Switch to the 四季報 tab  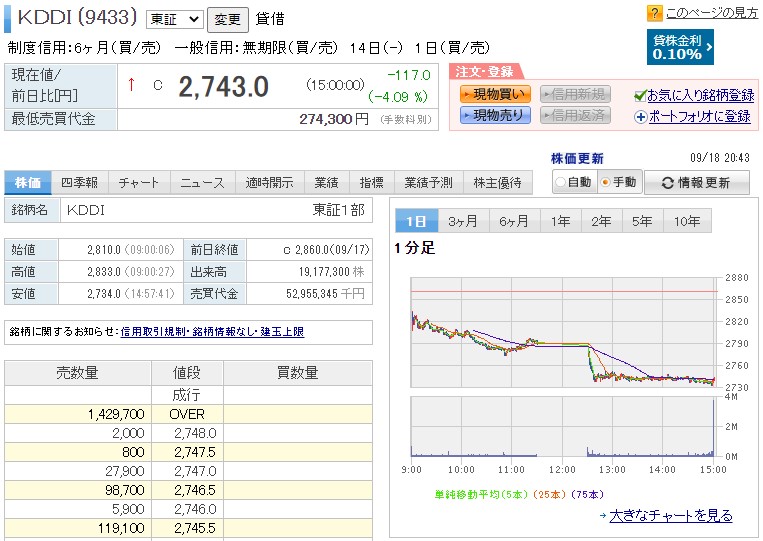point(80,182)
